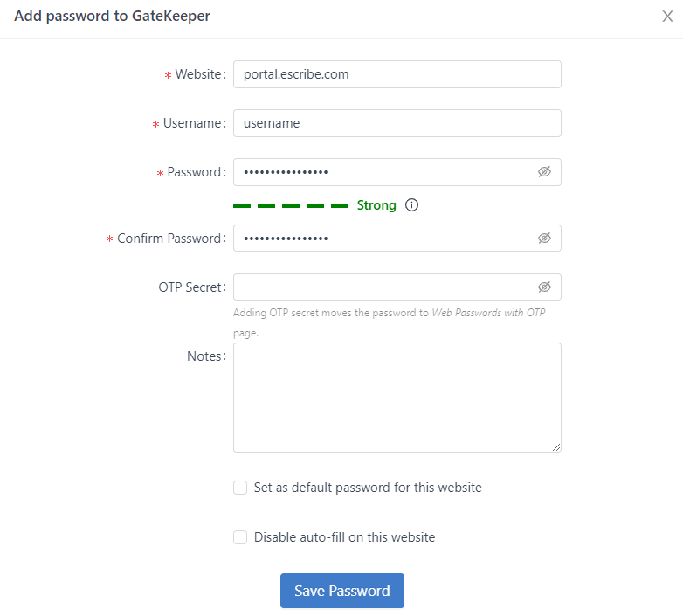Toggle visibility of the OTP Secret value

point(544,287)
